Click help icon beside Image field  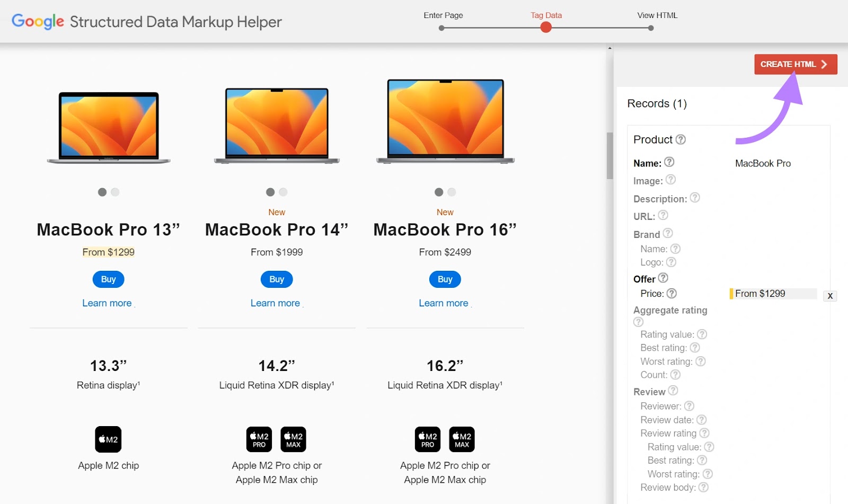(x=670, y=180)
